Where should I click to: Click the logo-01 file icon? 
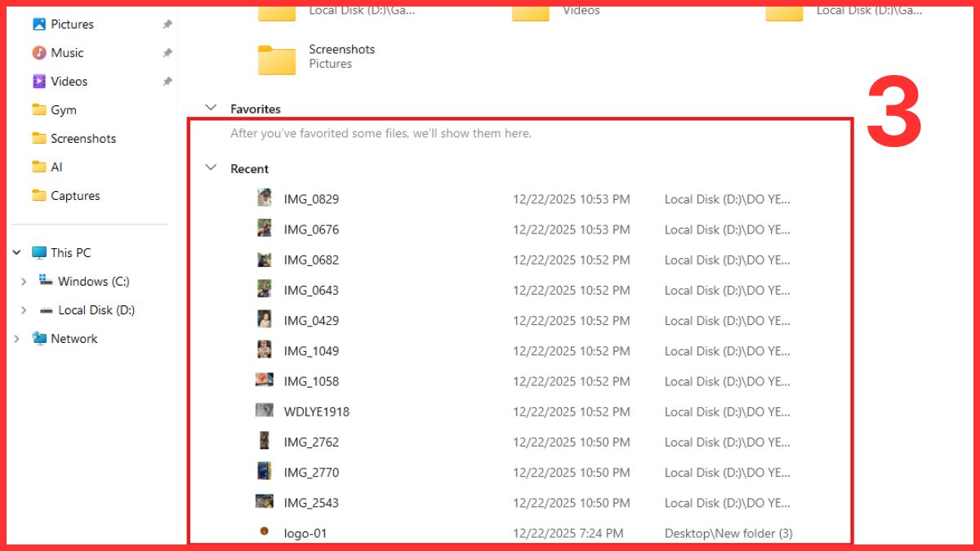264,531
